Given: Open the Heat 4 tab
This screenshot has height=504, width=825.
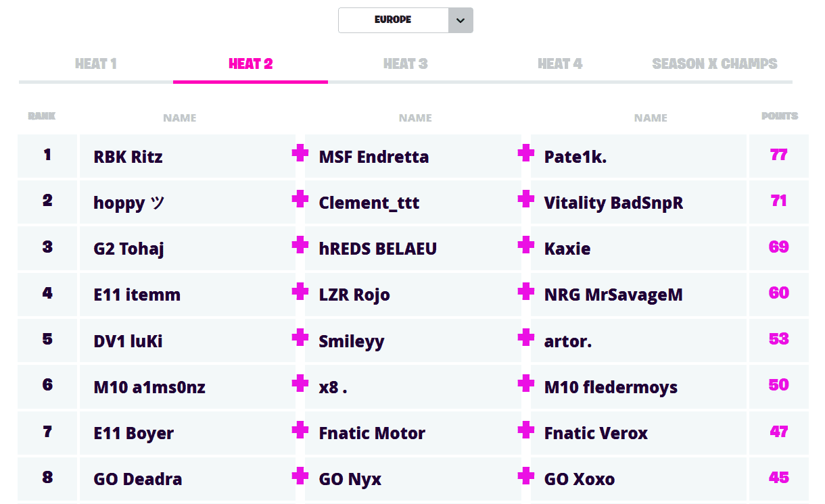Looking at the screenshot, I should (x=560, y=64).
